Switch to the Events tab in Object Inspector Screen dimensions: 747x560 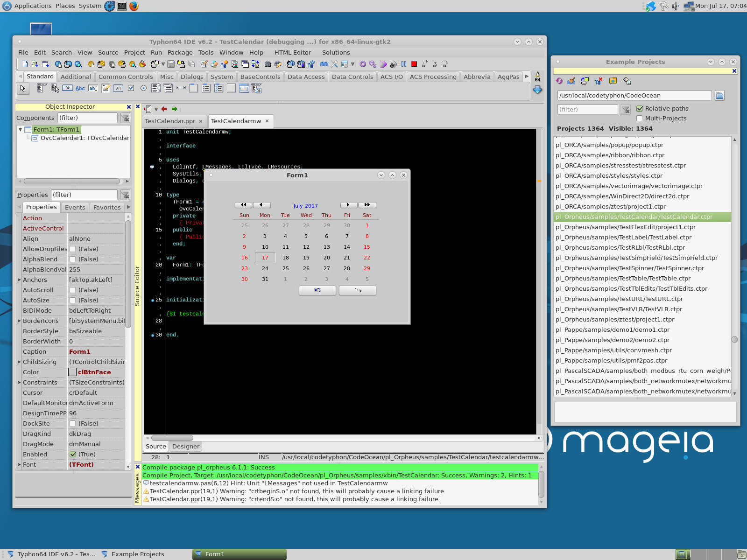tap(75, 208)
